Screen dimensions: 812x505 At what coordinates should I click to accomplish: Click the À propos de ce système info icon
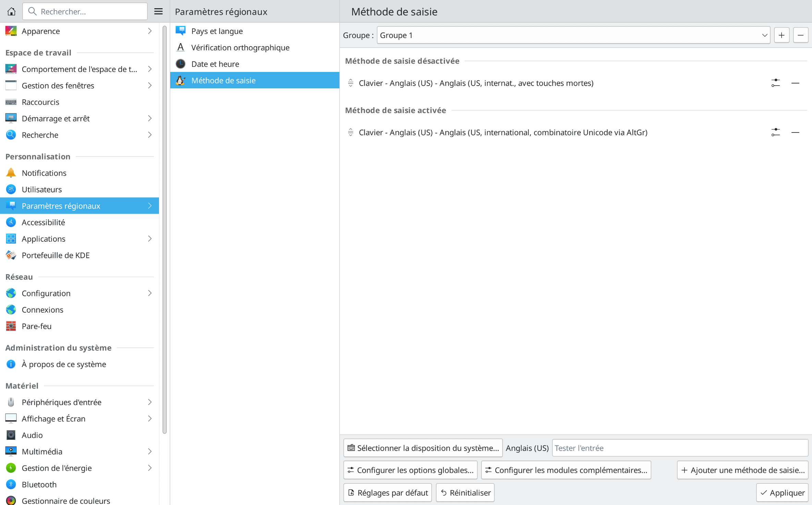(x=11, y=364)
